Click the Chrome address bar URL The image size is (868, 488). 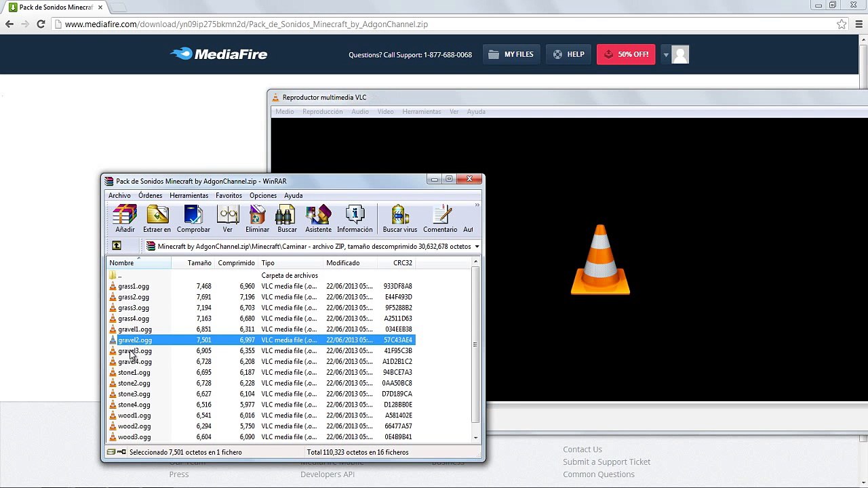click(246, 24)
